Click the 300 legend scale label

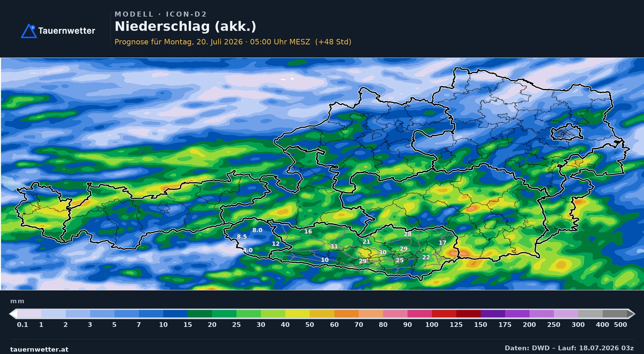click(x=578, y=325)
